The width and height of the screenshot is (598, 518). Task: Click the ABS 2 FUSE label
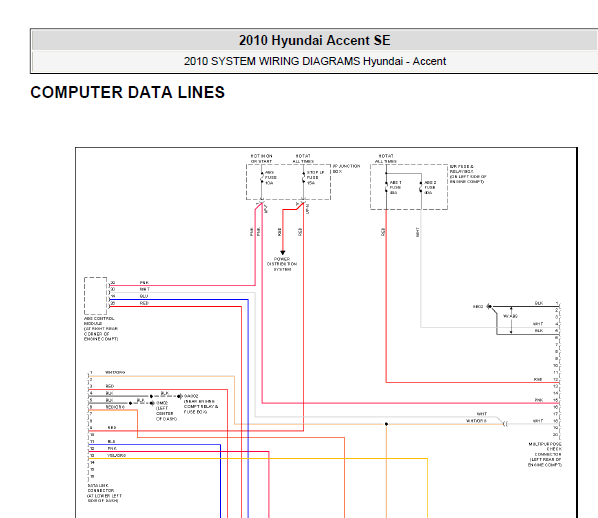pyautogui.click(x=430, y=187)
